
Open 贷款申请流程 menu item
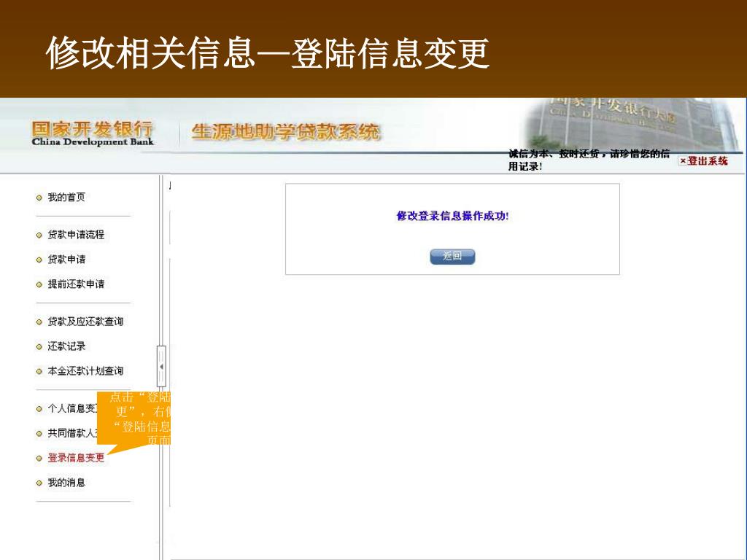pos(76,234)
